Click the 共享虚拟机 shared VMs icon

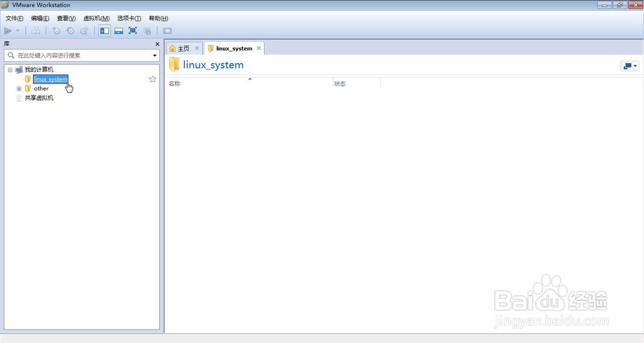pos(19,98)
